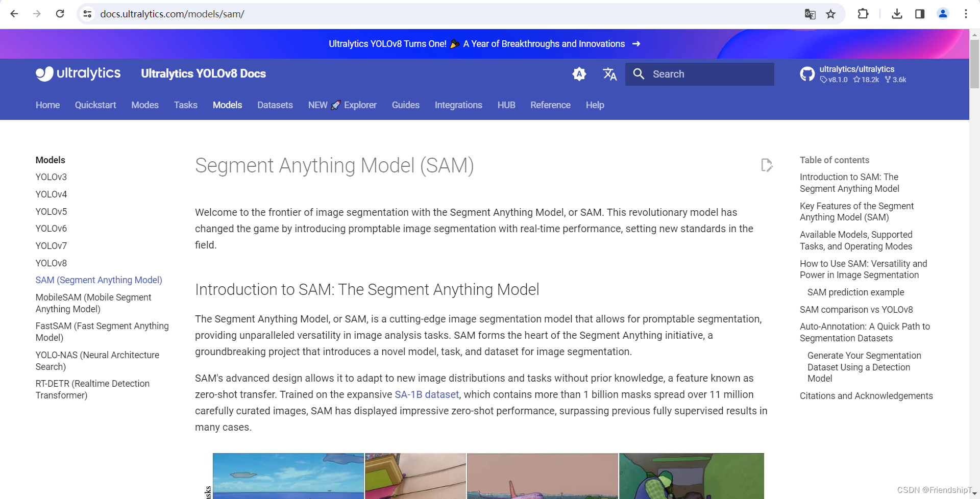Open YOLOv5 in the Models sidebar
This screenshot has width=980, height=499.
coord(51,211)
